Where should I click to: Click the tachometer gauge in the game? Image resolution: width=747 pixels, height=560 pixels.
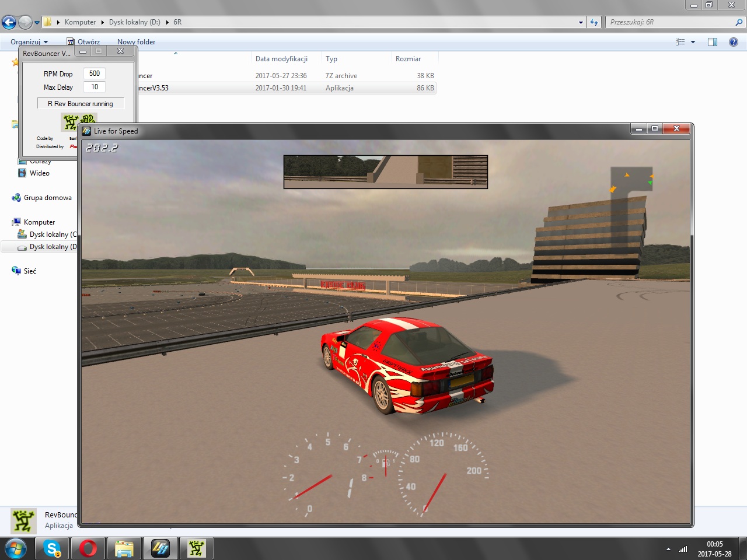point(327,474)
